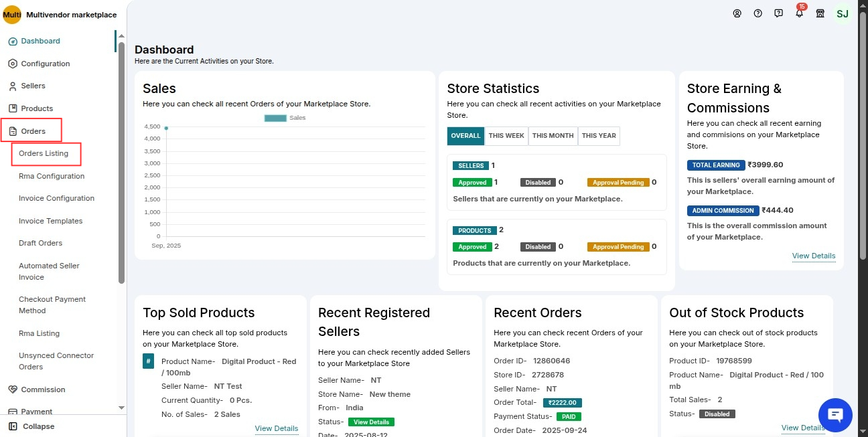
Task: Expand the Commission menu section
Action: pos(43,389)
